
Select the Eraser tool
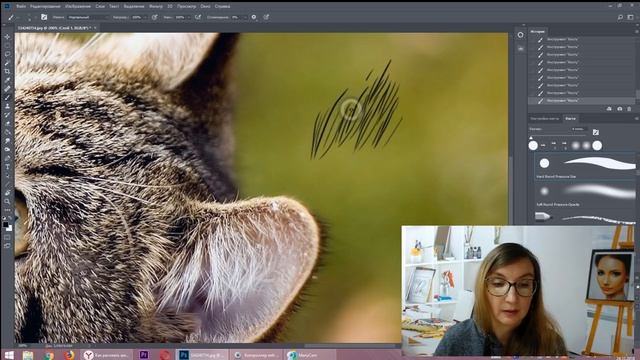pos(7,123)
